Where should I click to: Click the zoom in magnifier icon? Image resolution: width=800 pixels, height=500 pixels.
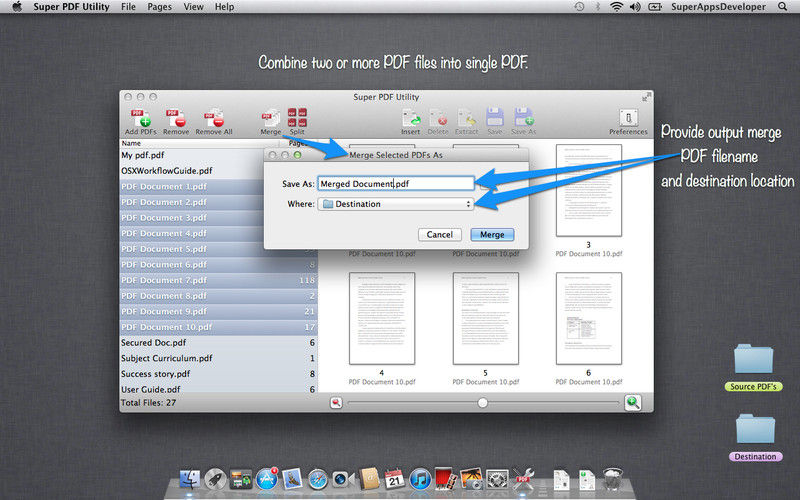tap(633, 403)
